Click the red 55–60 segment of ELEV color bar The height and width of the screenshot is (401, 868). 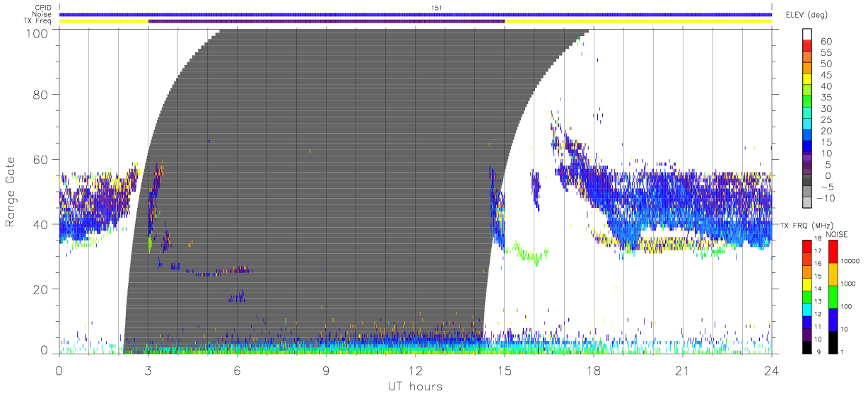[x=808, y=46]
